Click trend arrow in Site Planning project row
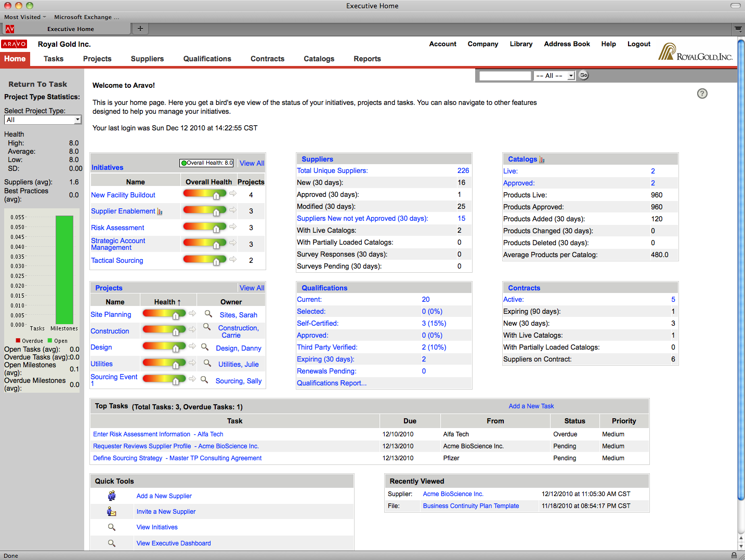The height and width of the screenshot is (560, 745). [192, 313]
